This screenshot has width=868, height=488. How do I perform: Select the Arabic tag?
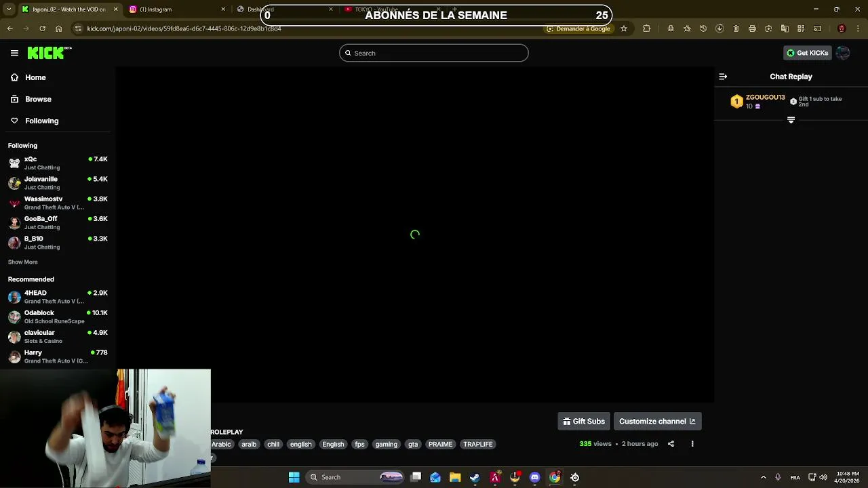[221, 445]
